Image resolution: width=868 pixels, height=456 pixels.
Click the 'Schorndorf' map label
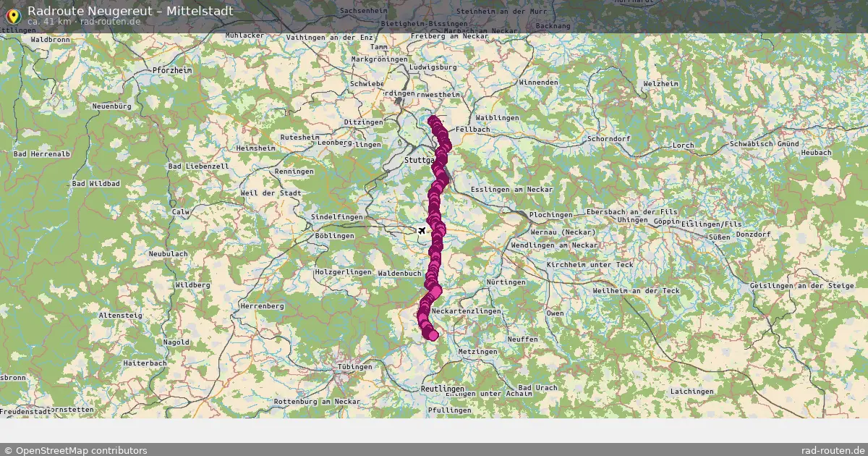pyautogui.click(x=610, y=138)
